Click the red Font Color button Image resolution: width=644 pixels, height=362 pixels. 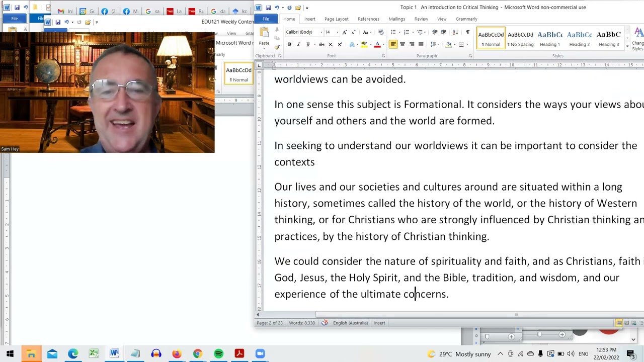[377, 44]
